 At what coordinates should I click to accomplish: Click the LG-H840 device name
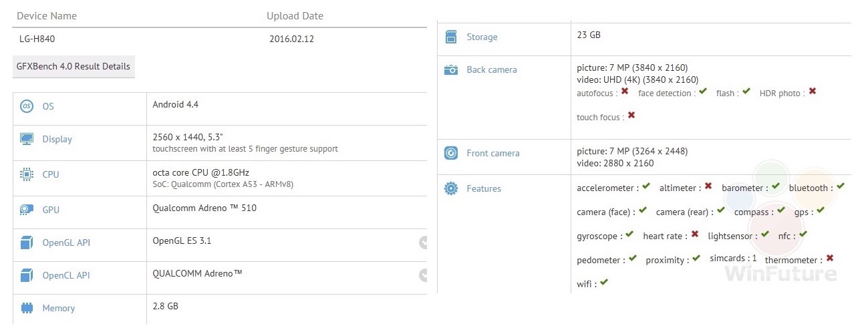[36, 39]
